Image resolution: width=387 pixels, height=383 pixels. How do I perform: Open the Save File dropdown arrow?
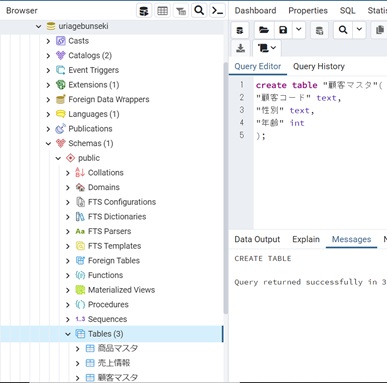[299, 30]
